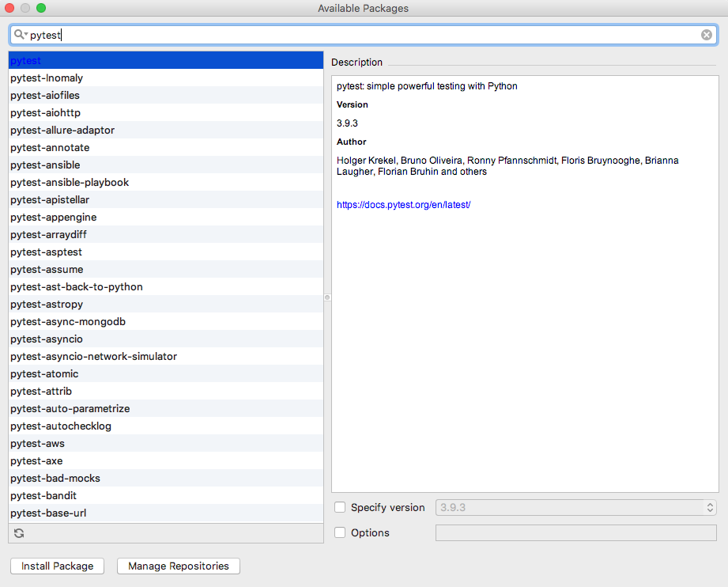Image resolution: width=728 pixels, height=587 pixels.
Task: Enable the Options checkbox
Action: click(x=340, y=532)
